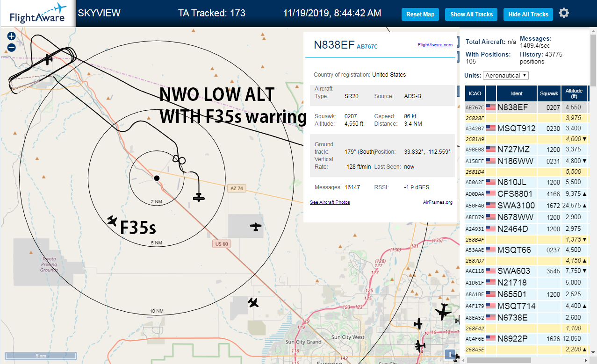Select the MSQT912 aircraft row
Screen dimensions: 597x364
coord(527,128)
